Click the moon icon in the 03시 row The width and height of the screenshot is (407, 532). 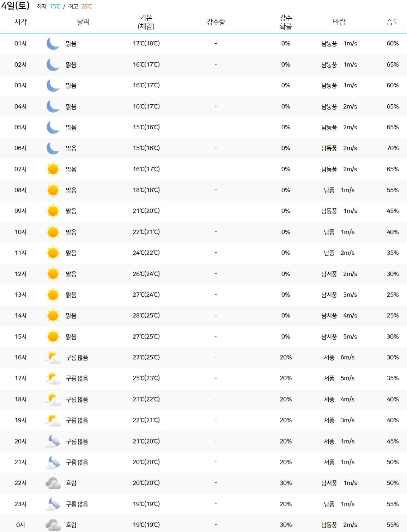coord(53,86)
